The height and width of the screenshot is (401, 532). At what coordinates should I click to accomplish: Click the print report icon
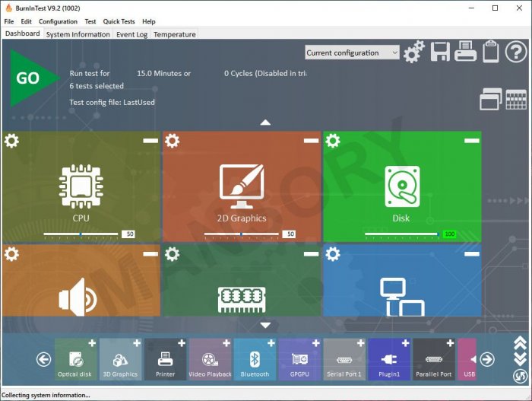tap(465, 53)
